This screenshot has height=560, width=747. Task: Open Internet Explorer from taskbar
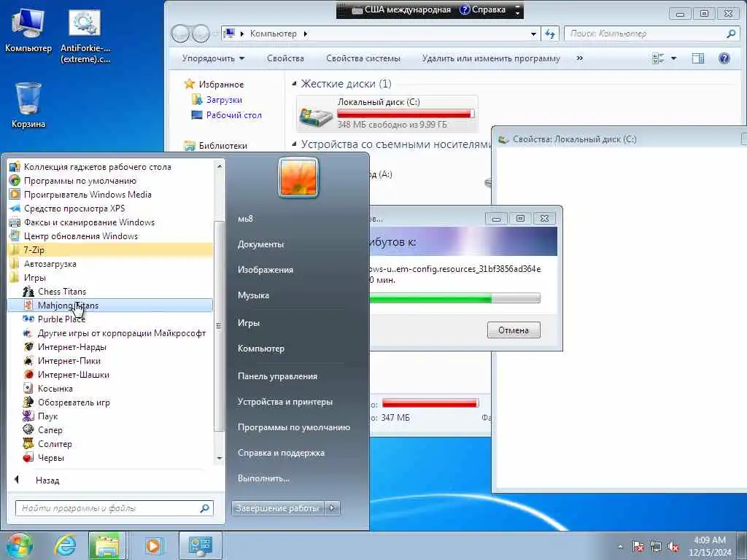point(64,545)
